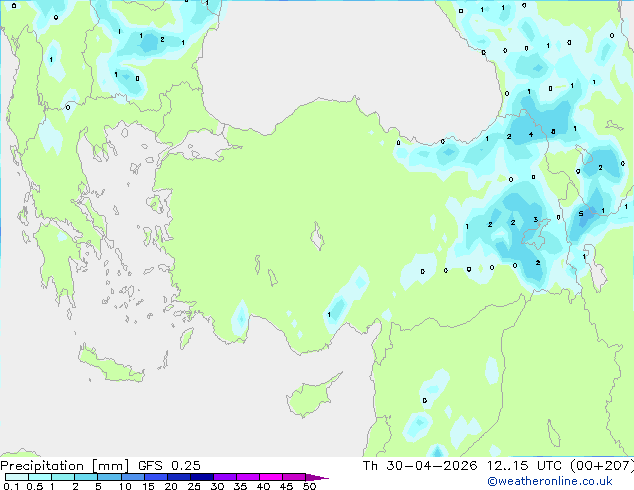Click the '10' legend scale label
Viewport: 634px width, 490px height.
point(125,486)
